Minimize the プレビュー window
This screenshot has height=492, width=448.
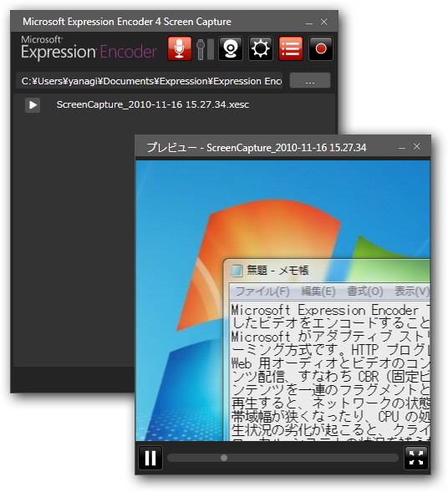402,147
